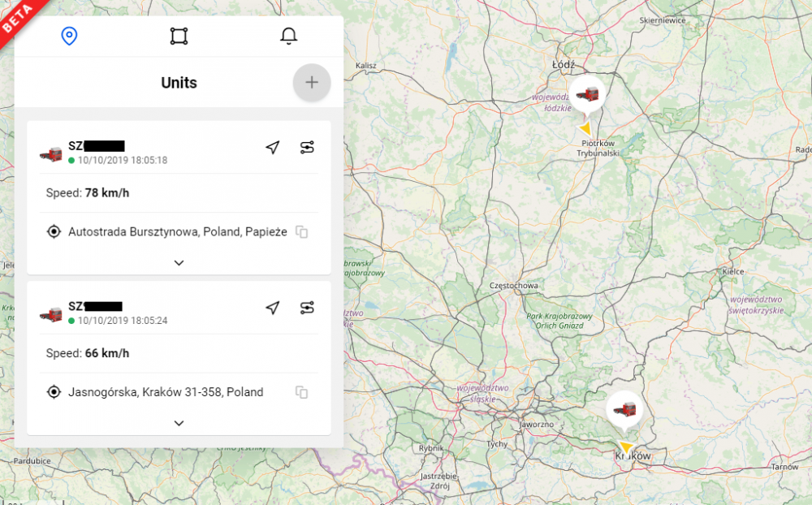Click the yellow direction arrow at Kraków
This screenshot has height=505, width=812.
(626, 447)
